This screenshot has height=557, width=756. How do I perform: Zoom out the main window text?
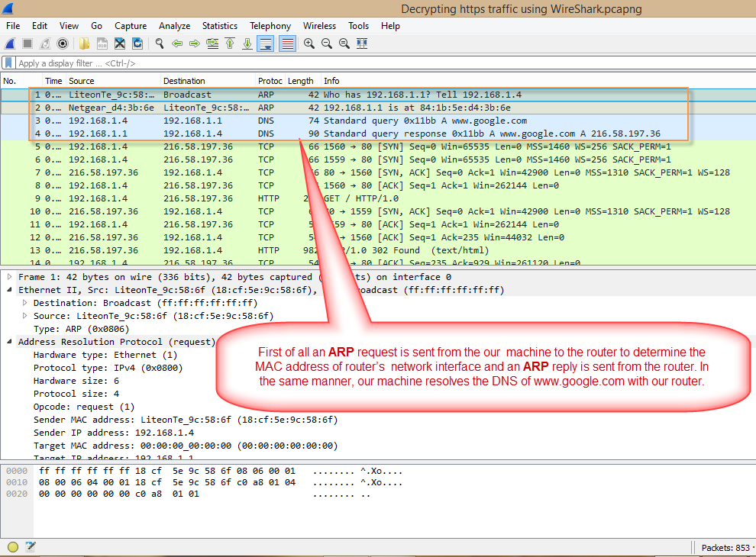pyautogui.click(x=327, y=43)
